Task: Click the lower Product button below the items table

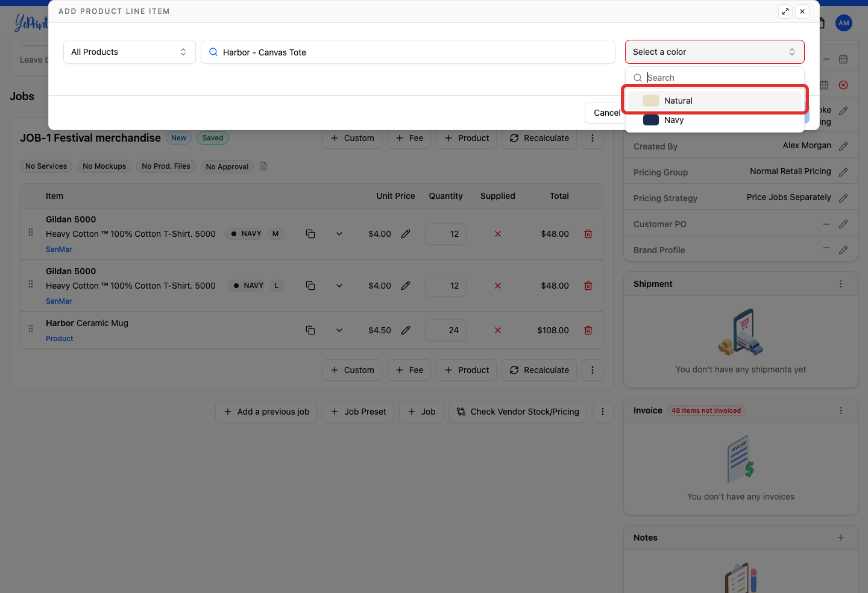Action: point(467,370)
